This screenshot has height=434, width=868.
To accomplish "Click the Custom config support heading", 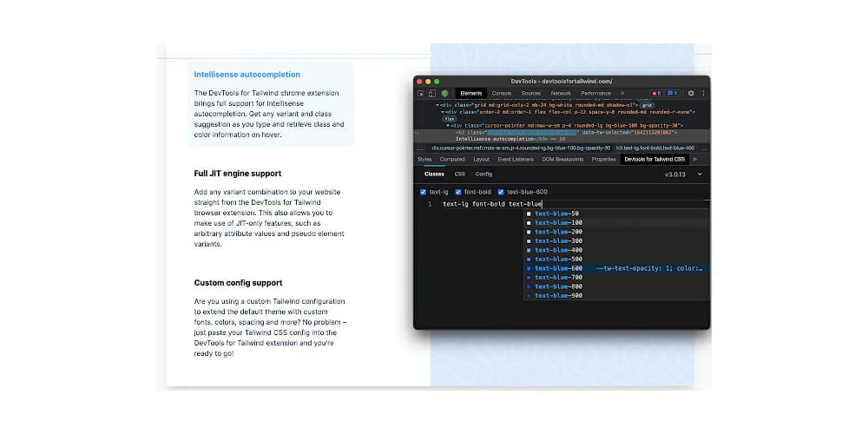I will point(238,283).
